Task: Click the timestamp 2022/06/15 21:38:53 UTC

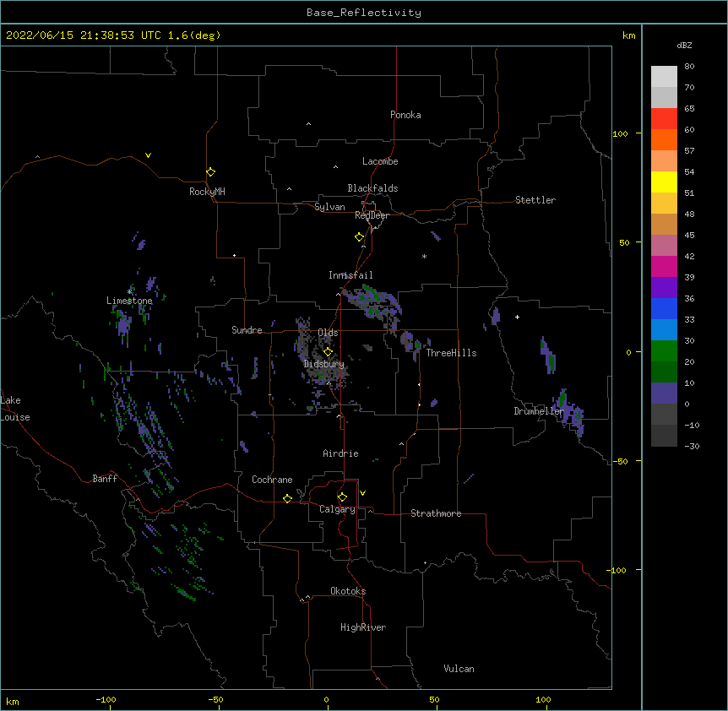Action: 84,35
